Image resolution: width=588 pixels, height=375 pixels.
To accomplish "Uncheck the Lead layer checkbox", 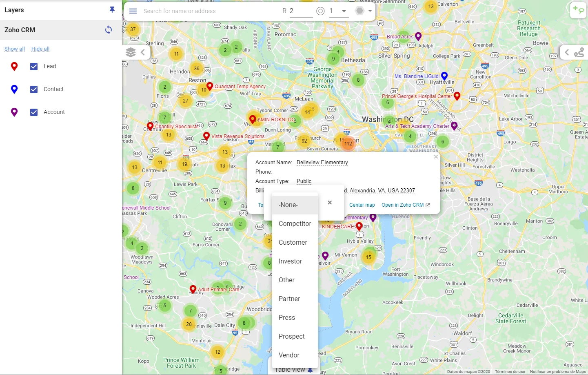I will click(x=34, y=67).
